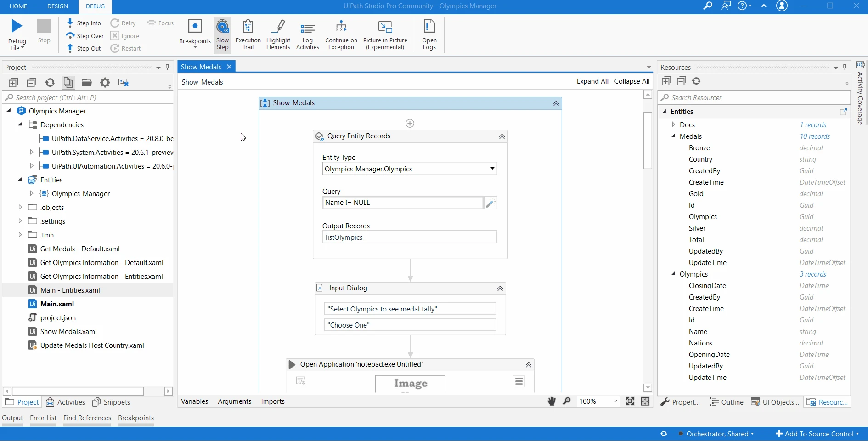
Task: Click the designer vertical scrollbar thumb
Action: click(x=648, y=141)
